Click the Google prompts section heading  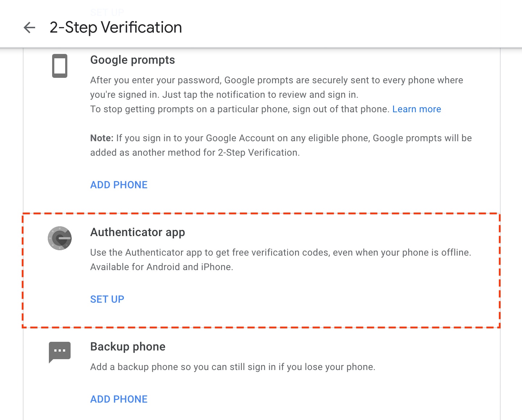(x=132, y=60)
